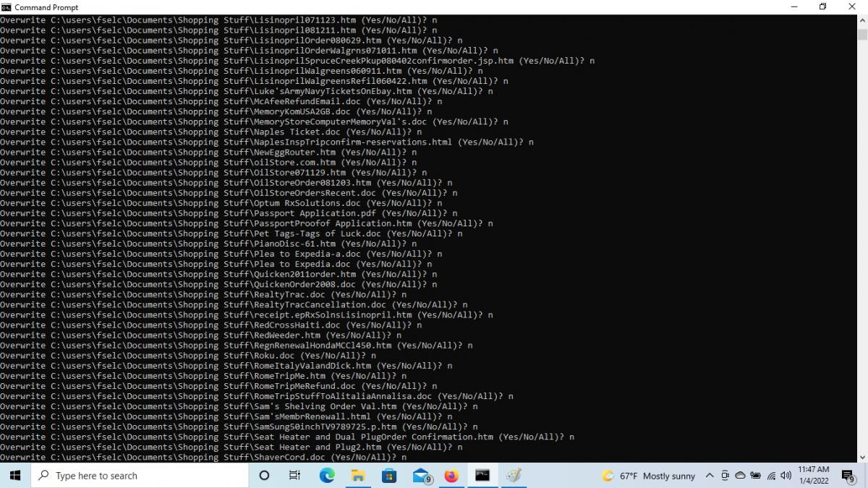Click the Sam's Shelving Order Val.htm line
The height and width of the screenshot is (488, 868).
(x=239, y=406)
